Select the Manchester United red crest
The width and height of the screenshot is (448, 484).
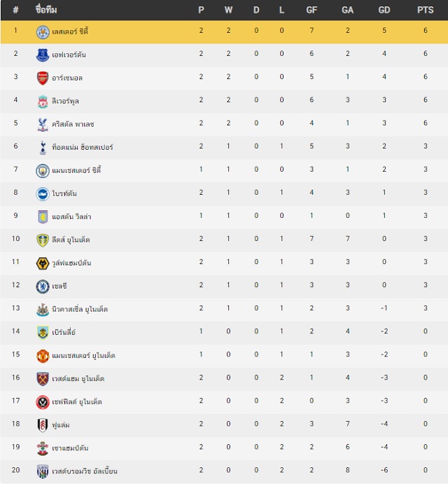click(43, 356)
